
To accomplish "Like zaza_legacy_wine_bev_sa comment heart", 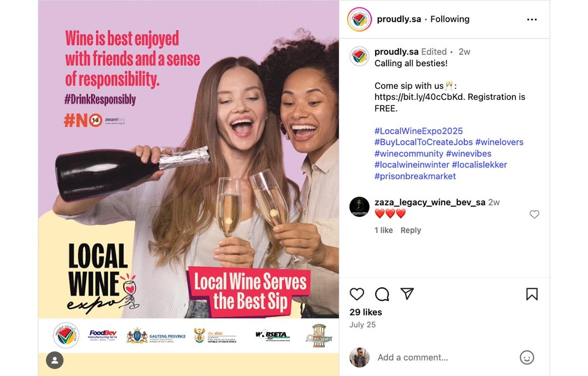I will click(535, 214).
